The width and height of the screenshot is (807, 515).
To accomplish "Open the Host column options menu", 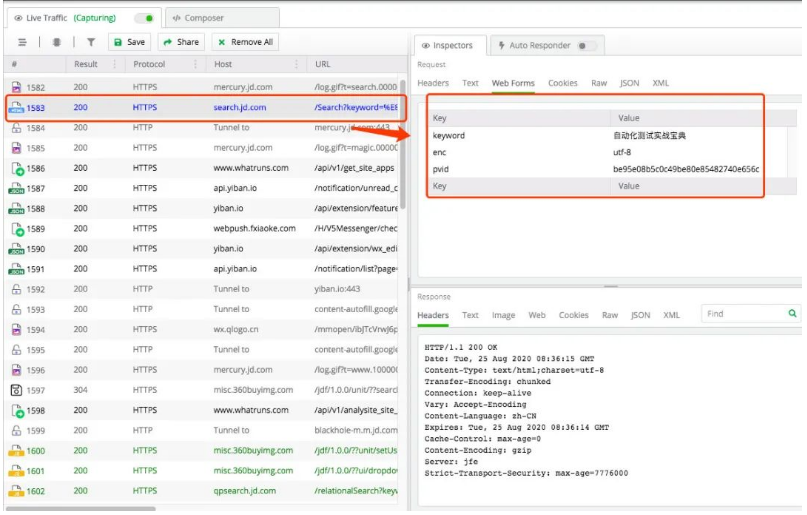I will (296, 64).
